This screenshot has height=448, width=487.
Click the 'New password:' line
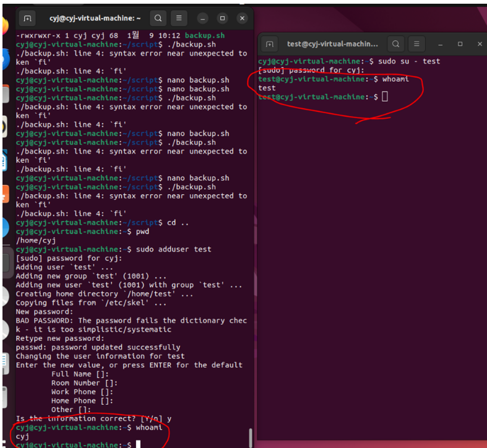pyautogui.click(x=45, y=312)
